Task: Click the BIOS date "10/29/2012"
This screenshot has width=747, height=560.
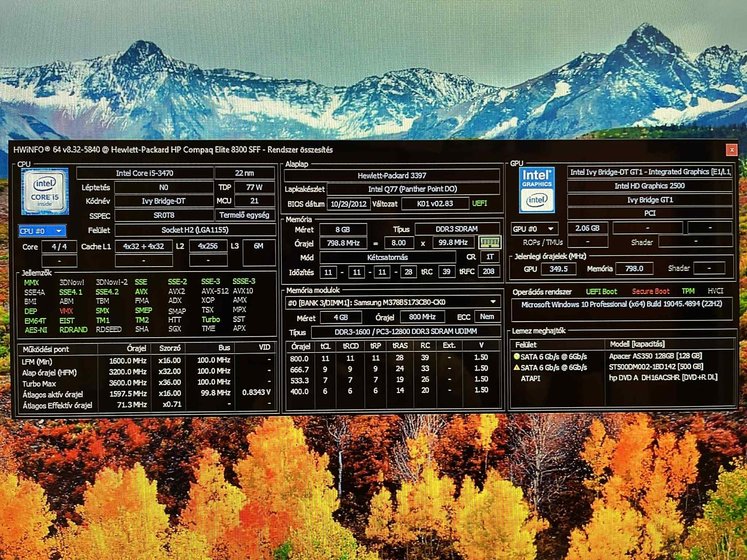Action: point(348,204)
